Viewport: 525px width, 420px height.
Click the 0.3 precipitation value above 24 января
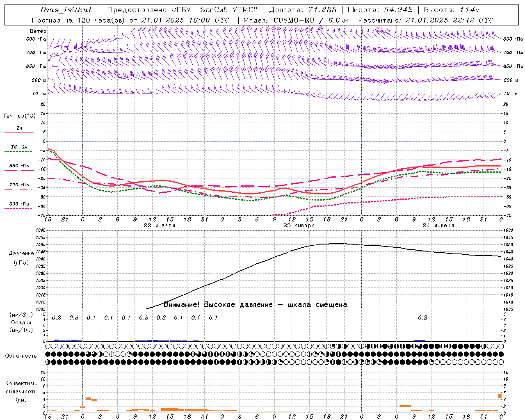click(x=422, y=317)
